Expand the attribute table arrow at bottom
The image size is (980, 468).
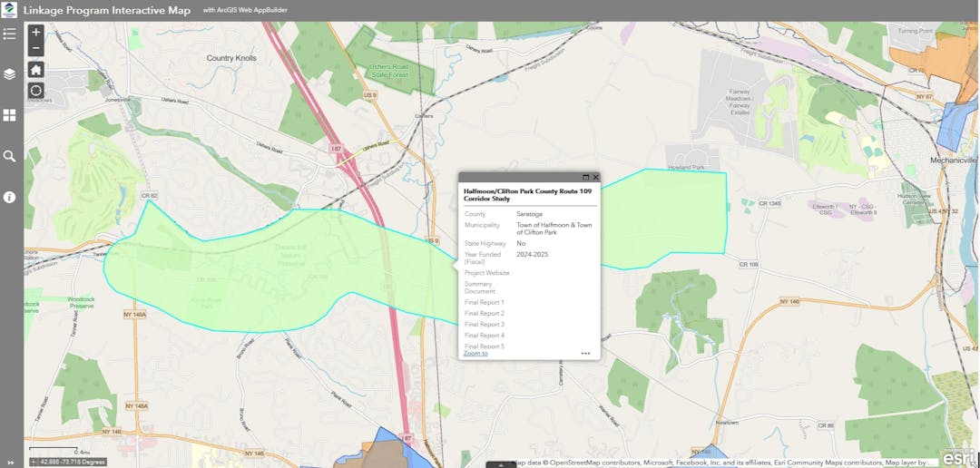(x=499, y=464)
